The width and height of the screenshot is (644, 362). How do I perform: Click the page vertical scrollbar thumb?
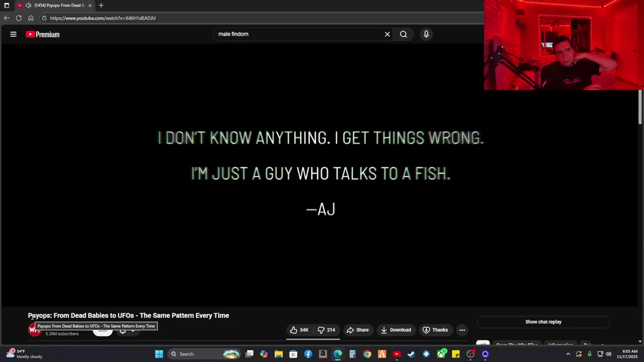point(640,107)
